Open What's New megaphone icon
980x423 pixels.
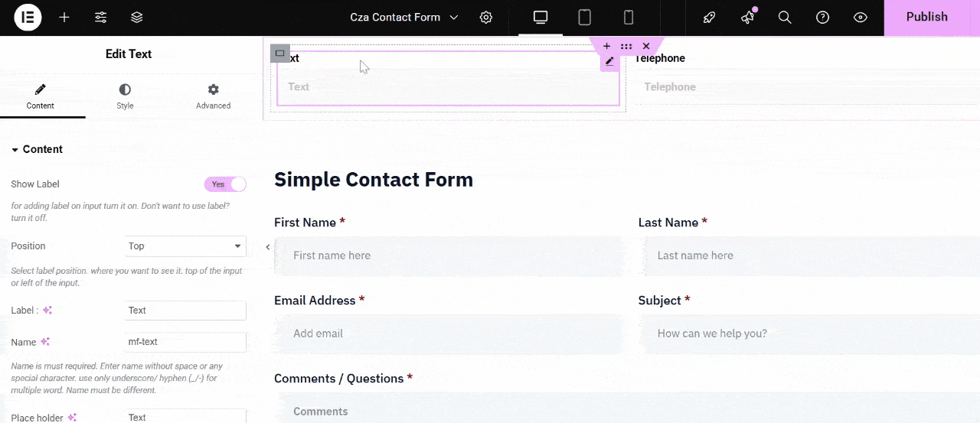(747, 18)
